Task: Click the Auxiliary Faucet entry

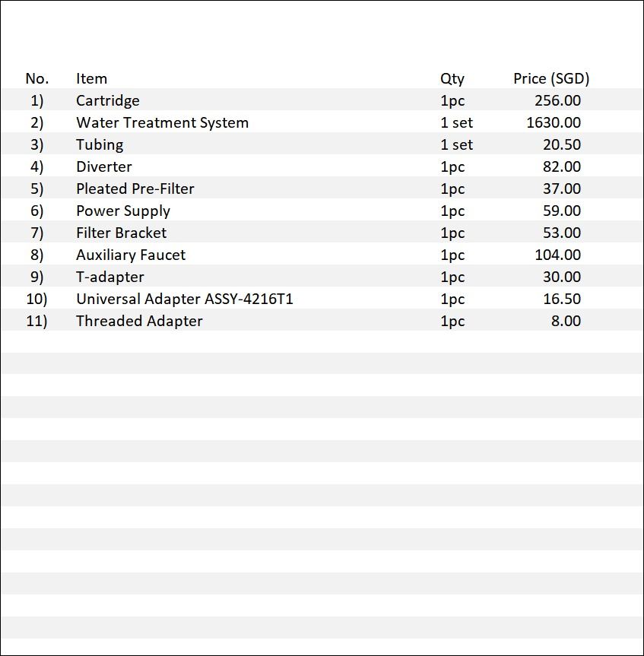Action: point(131,255)
